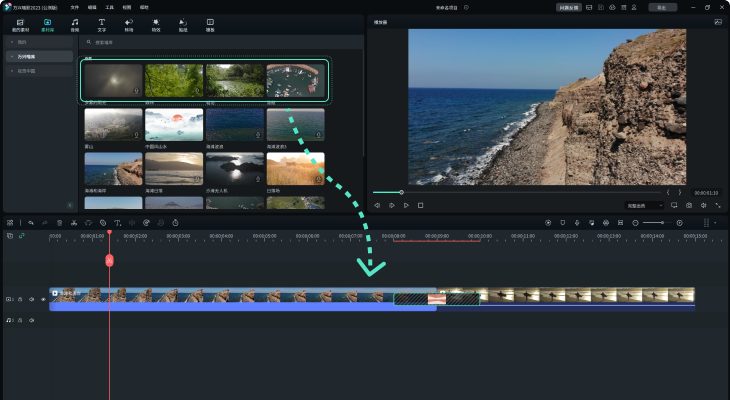Toggle mute on the audio track

(x=32, y=320)
